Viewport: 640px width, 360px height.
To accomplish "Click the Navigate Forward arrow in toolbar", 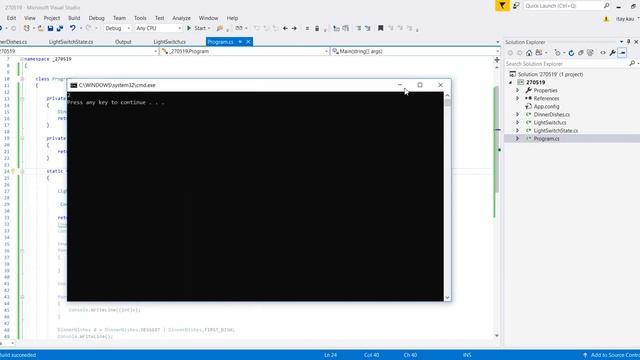I will tap(294, 28).
